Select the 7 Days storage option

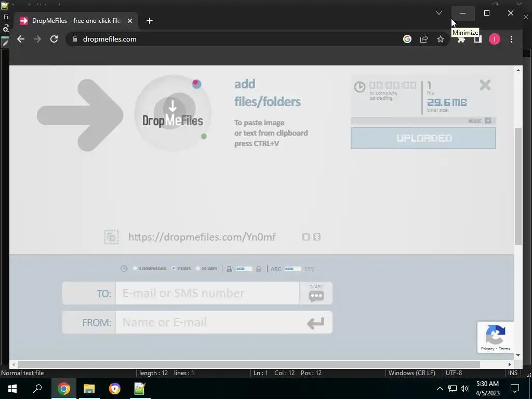click(x=181, y=269)
